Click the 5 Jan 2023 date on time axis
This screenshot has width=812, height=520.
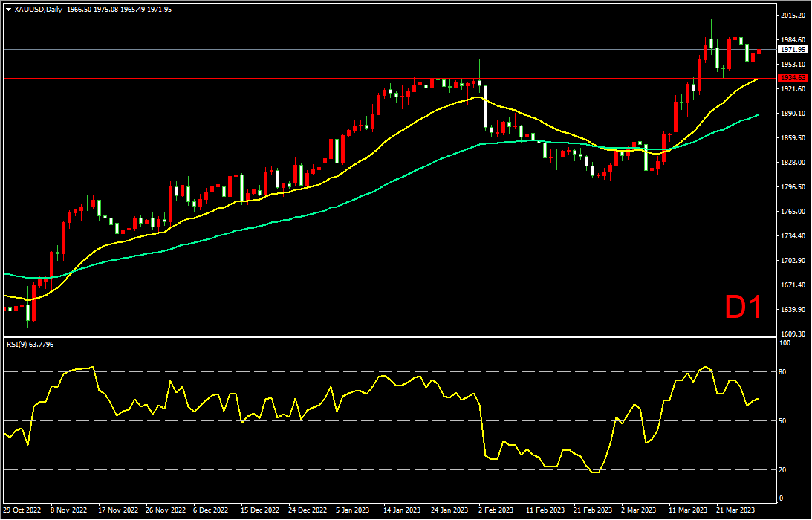coord(353,510)
